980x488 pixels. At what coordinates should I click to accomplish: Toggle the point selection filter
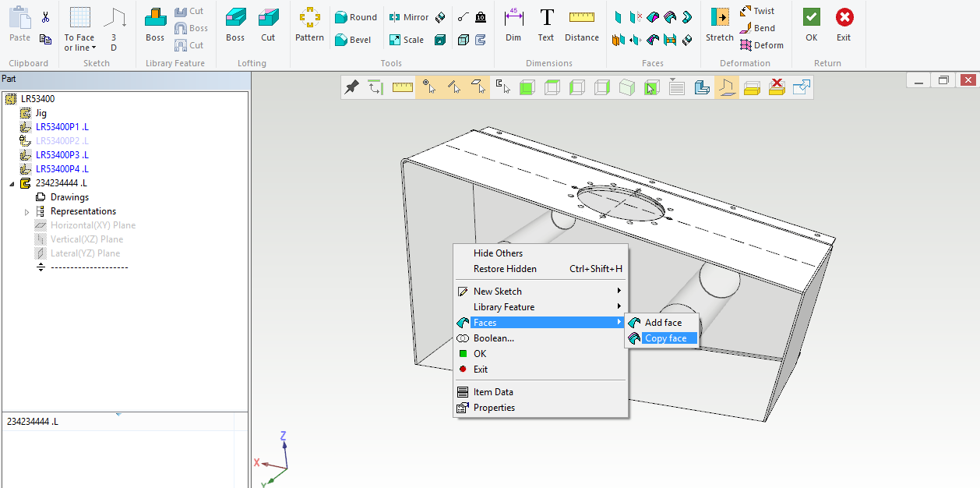pyautogui.click(x=428, y=88)
